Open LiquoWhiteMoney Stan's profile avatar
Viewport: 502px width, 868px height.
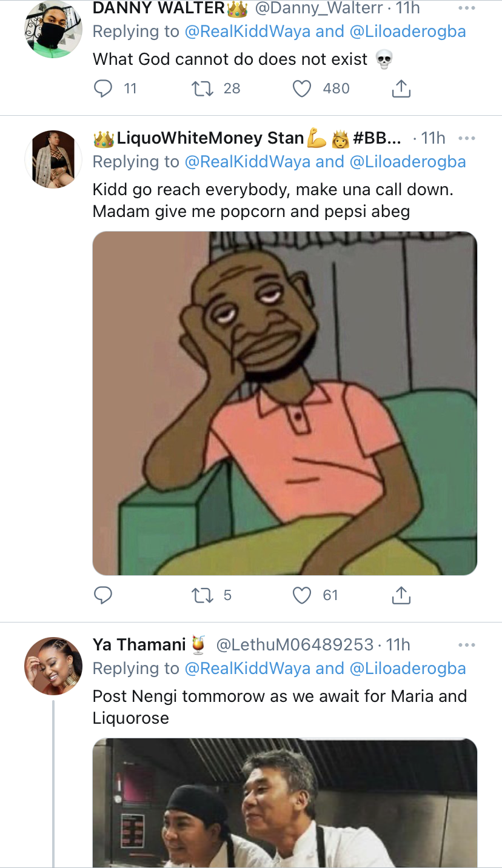53,159
